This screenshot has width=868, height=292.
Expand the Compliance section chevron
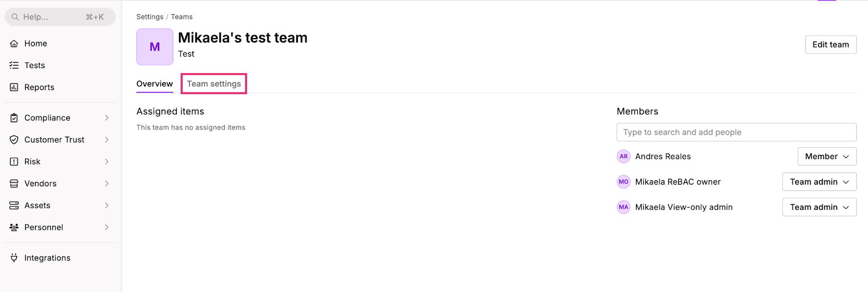pos(107,118)
